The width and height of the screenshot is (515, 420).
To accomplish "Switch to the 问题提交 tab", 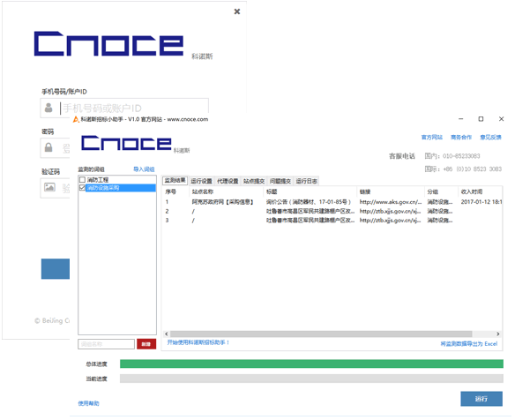I will 280,181.
